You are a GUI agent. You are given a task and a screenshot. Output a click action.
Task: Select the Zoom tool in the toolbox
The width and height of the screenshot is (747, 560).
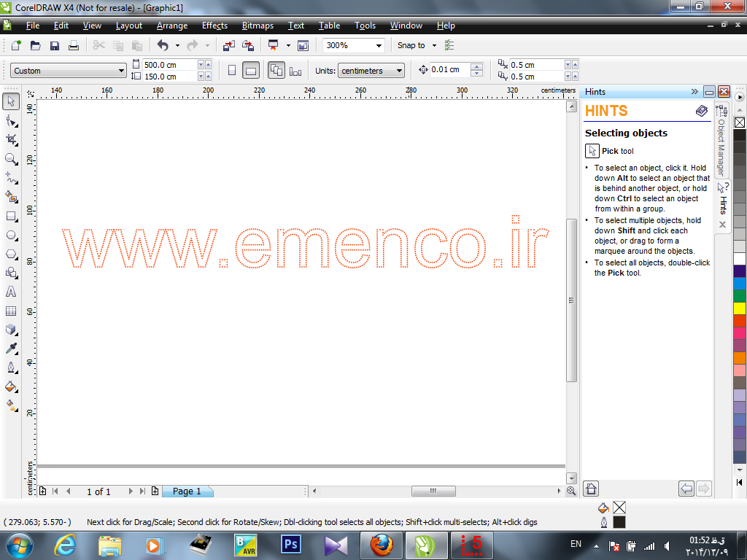click(11, 159)
